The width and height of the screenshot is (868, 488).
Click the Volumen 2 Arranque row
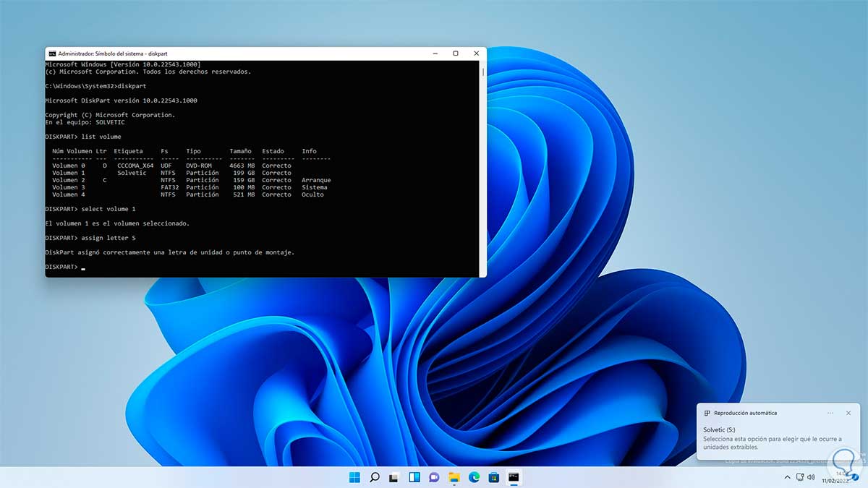pyautogui.click(x=191, y=180)
